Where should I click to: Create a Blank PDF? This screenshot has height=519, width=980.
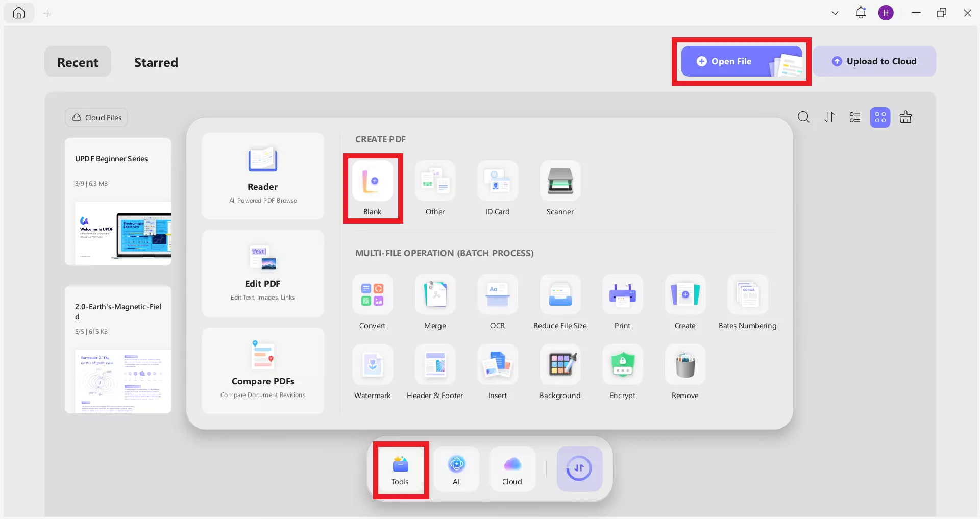point(373,182)
